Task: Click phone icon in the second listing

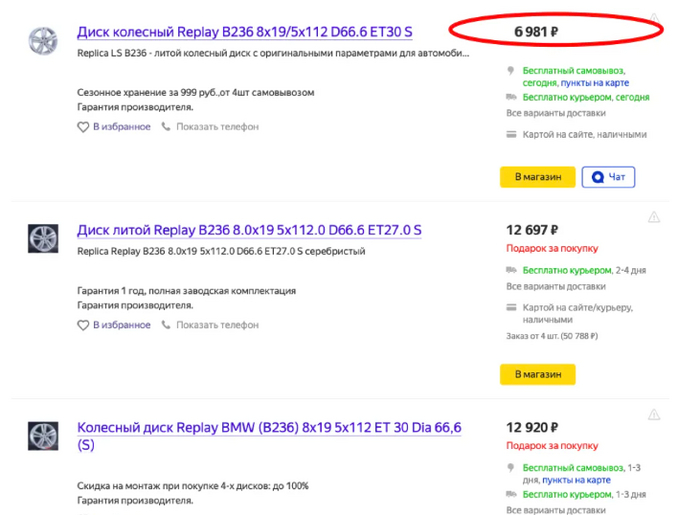Action: (x=166, y=325)
